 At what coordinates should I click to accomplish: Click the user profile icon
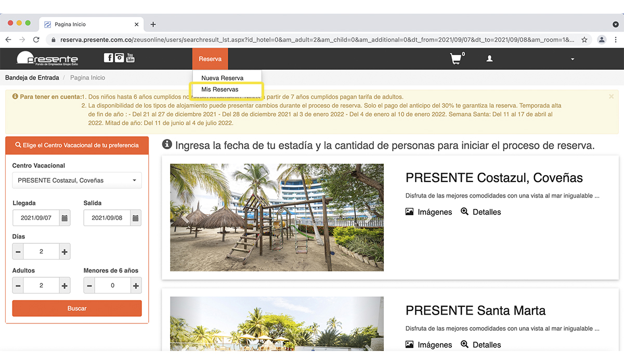[489, 59]
